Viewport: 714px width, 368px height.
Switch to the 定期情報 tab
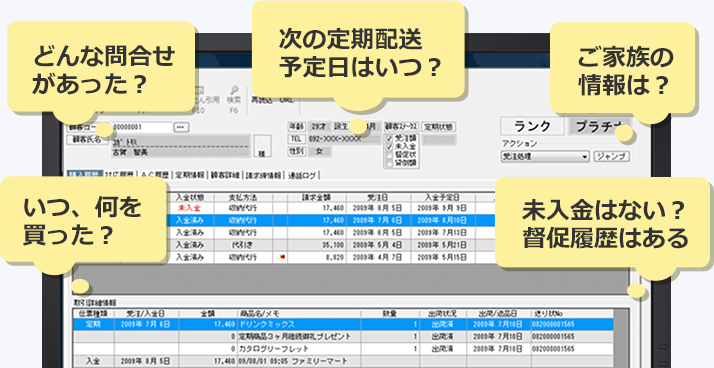click(190, 175)
